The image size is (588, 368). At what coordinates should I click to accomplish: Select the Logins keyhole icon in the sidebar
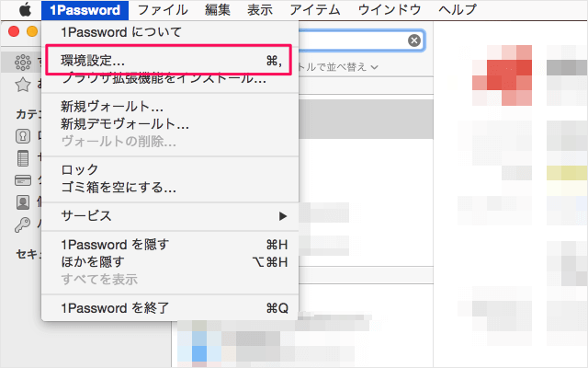click(22, 136)
